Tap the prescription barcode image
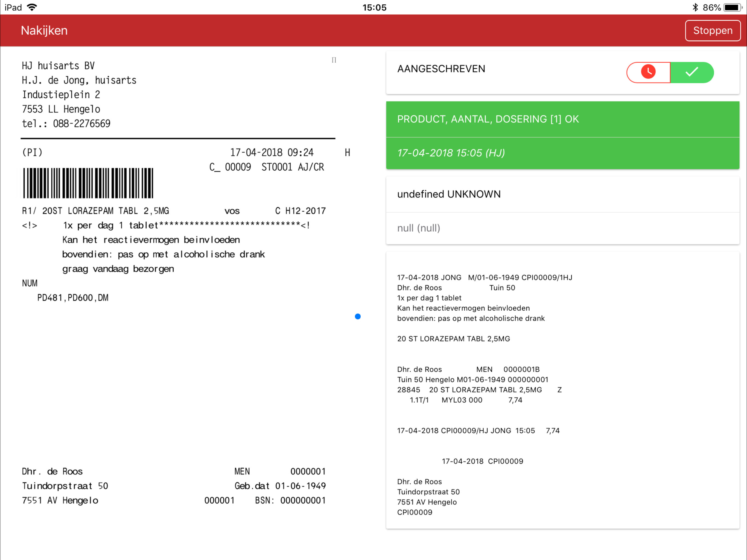The height and width of the screenshot is (560, 747). [88, 183]
